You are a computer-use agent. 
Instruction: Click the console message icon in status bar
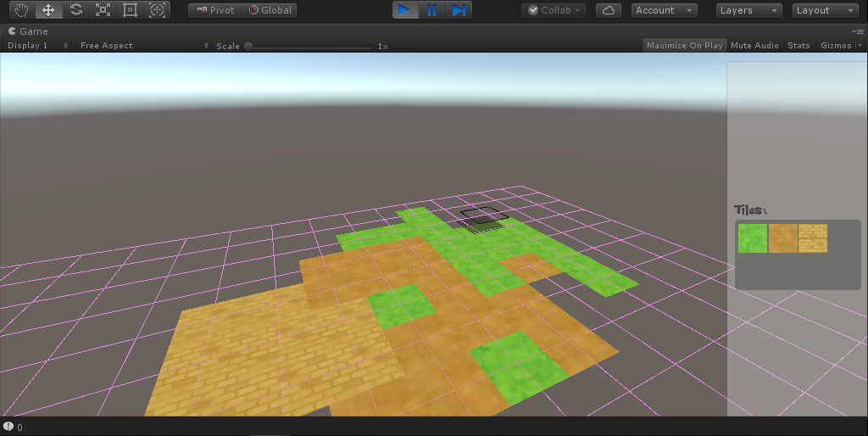8,427
